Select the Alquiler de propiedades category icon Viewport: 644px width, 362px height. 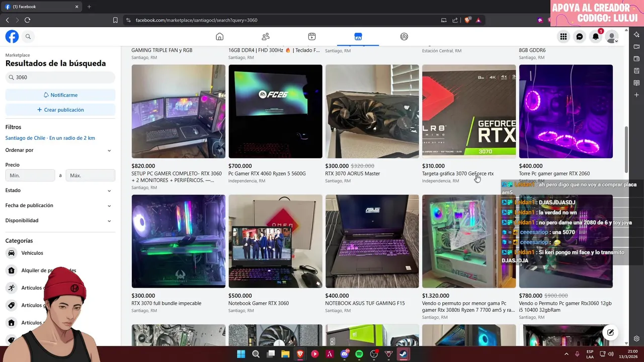11,270
